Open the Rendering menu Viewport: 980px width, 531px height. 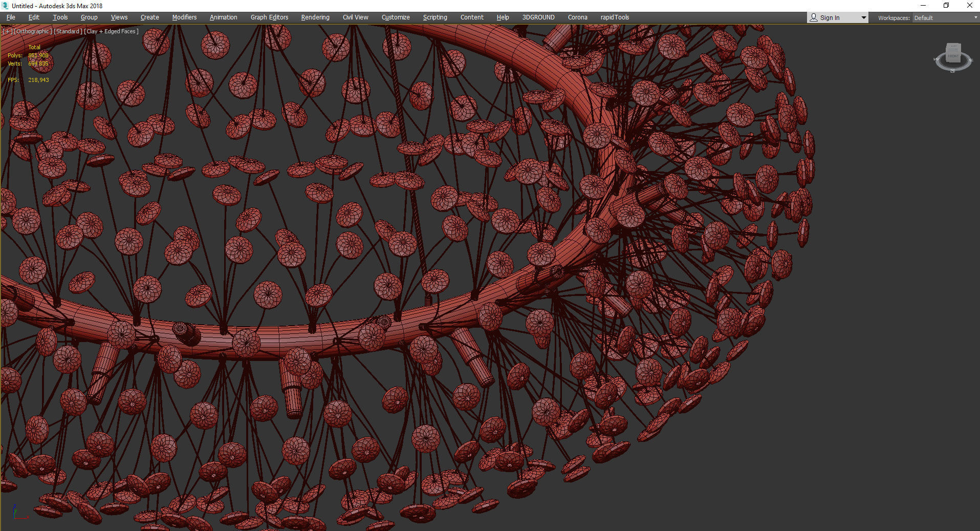[315, 17]
